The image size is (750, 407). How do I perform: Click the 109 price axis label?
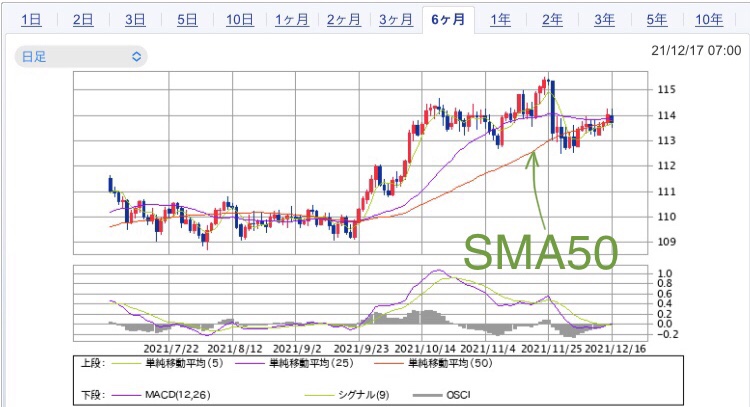pos(666,242)
